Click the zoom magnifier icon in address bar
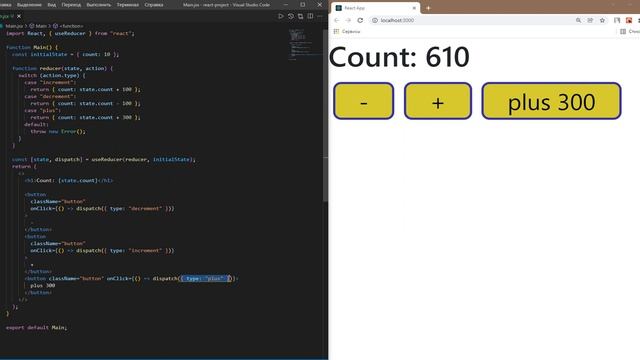 point(578,20)
